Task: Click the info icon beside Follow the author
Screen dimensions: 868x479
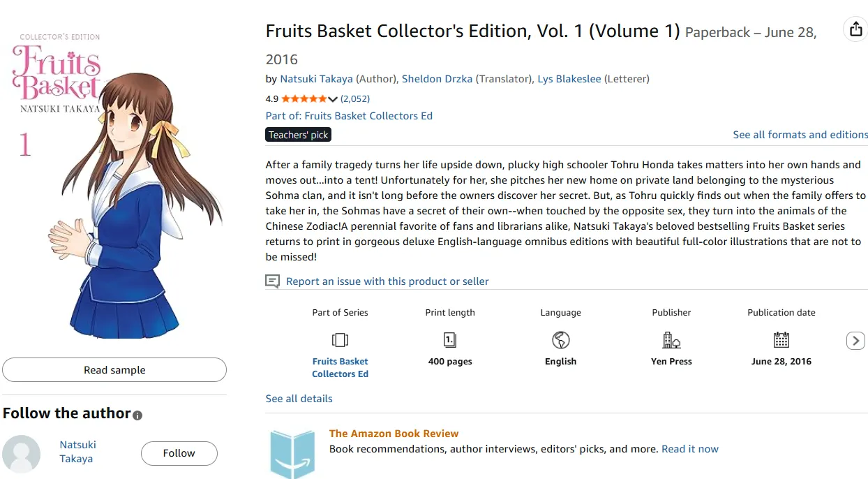Action: coord(137,415)
